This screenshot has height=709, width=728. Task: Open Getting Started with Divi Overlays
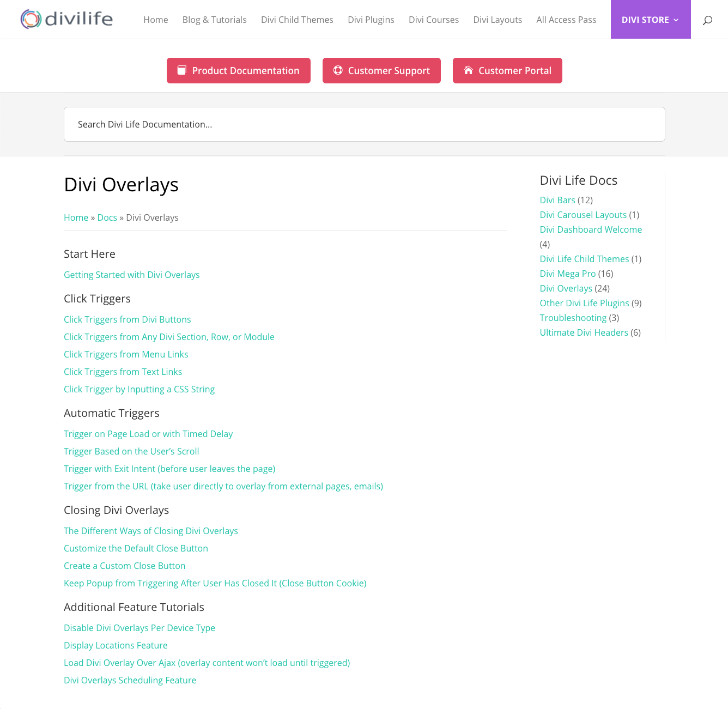click(x=131, y=275)
